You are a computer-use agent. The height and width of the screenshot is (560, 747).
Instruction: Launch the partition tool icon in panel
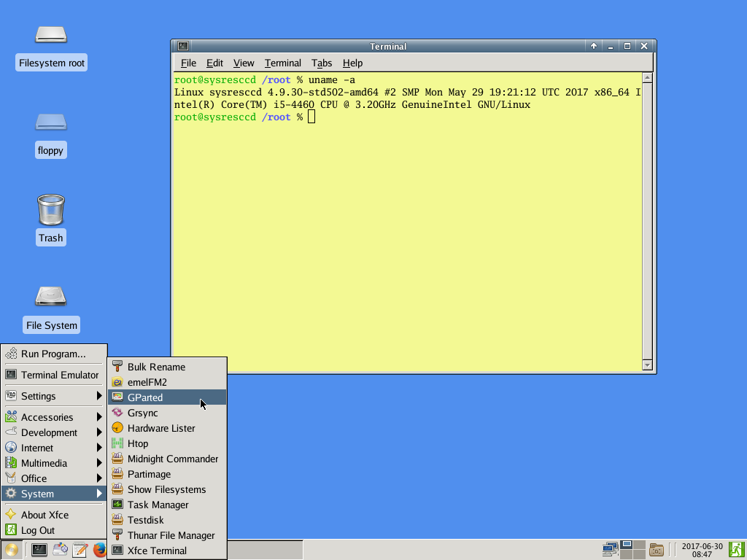(60, 550)
